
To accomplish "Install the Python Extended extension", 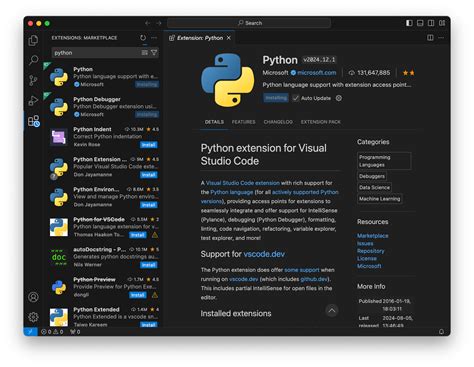I will pyautogui.click(x=149, y=325).
